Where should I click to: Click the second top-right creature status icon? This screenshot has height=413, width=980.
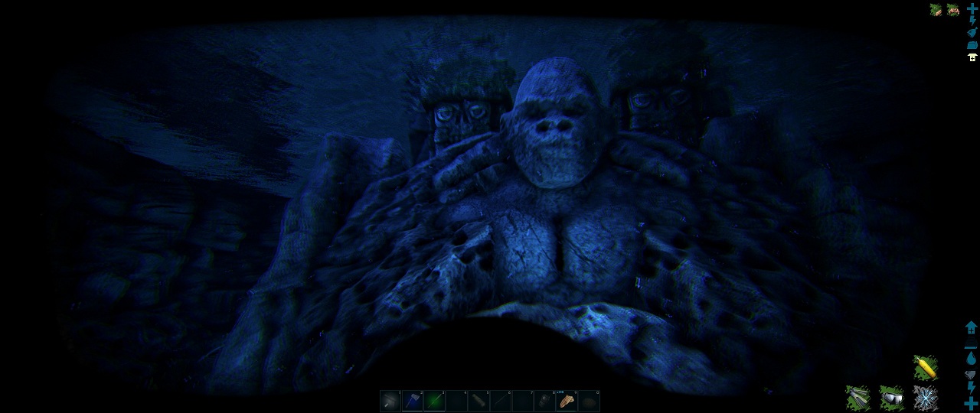click(x=953, y=10)
